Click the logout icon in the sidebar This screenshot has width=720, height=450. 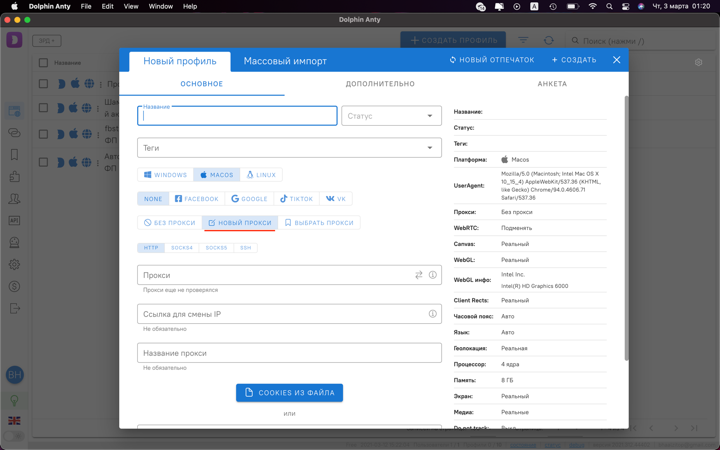point(14,308)
